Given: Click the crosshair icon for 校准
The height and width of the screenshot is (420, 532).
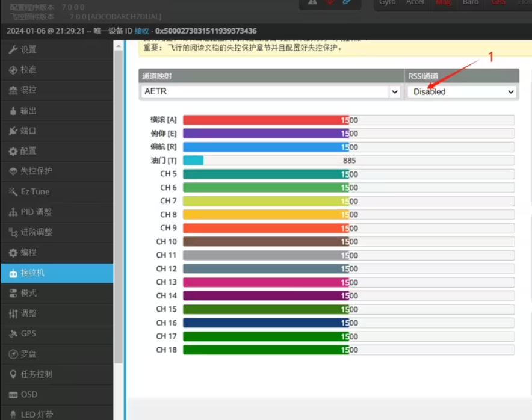Looking at the screenshot, I should point(13,70).
